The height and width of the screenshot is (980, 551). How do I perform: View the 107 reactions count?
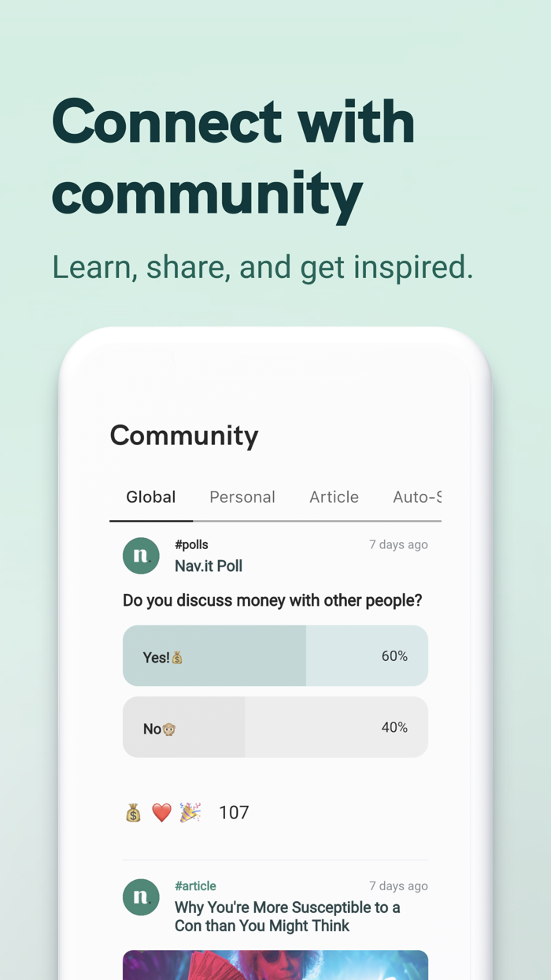click(234, 813)
